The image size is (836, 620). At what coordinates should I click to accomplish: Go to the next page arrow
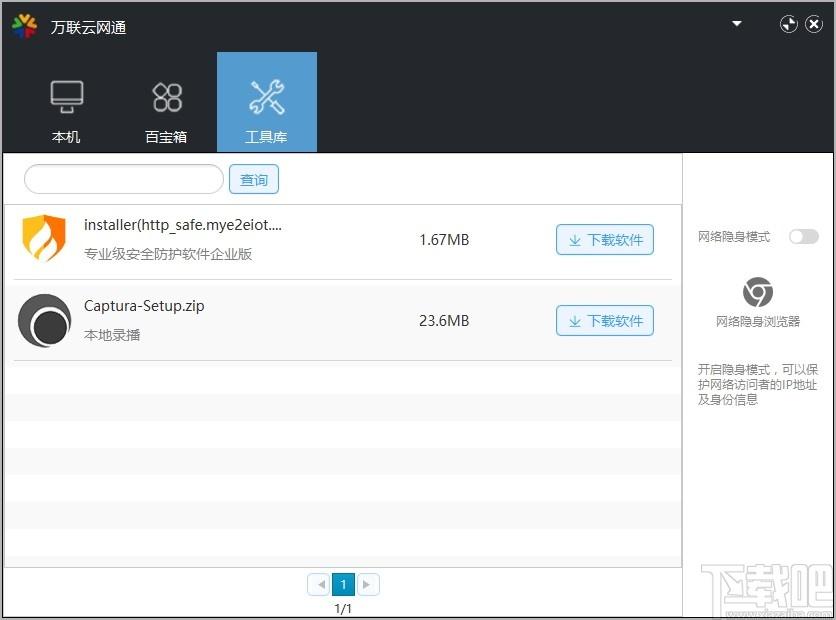(x=367, y=585)
